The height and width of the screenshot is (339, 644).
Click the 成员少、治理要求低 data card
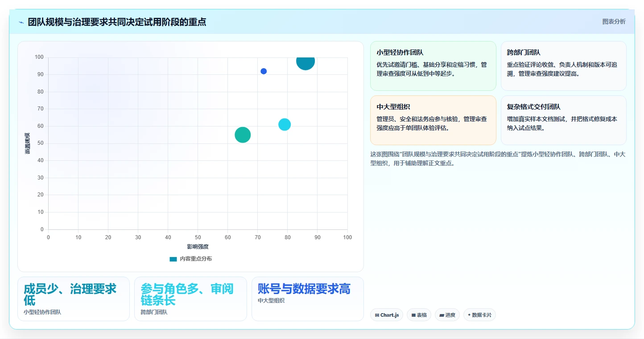(74, 299)
